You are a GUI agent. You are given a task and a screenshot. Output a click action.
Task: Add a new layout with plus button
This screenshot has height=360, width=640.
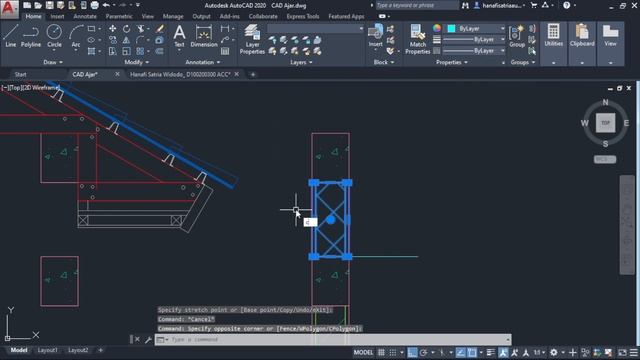click(100, 350)
